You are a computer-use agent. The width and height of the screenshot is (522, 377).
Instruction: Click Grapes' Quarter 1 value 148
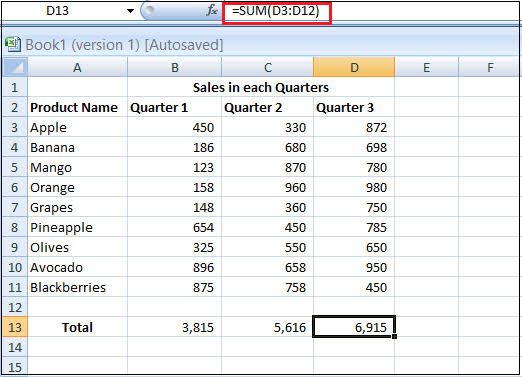coord(174,207)
